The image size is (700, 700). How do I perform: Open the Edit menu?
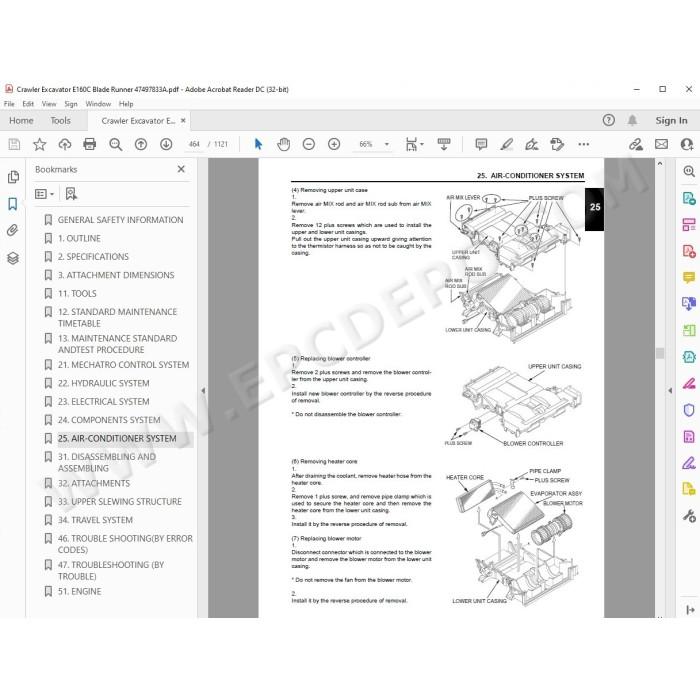click(28, 104)
